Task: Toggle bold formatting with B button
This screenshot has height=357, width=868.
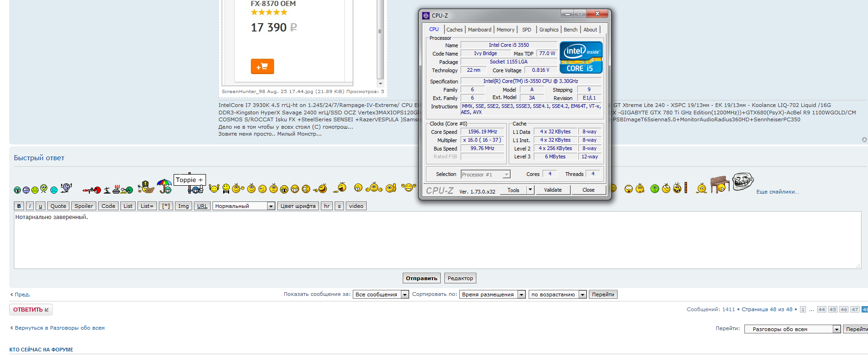Action: click(19, 206)
